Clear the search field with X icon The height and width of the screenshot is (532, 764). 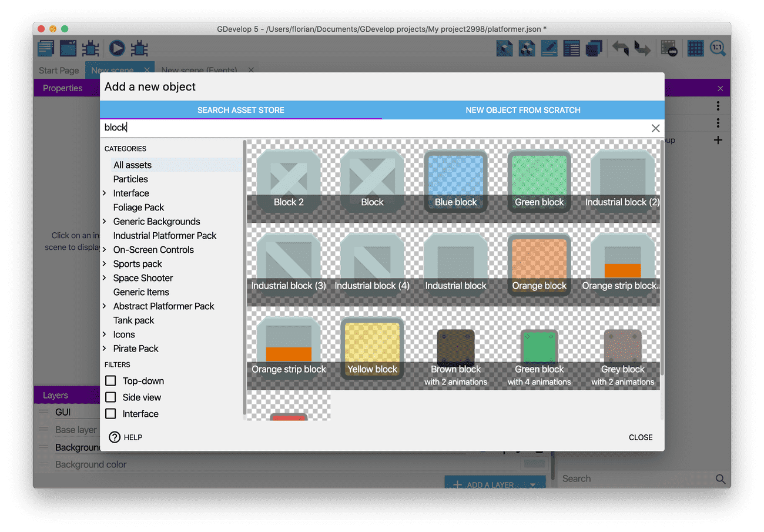pyautogui.click(x=655, y=128)
